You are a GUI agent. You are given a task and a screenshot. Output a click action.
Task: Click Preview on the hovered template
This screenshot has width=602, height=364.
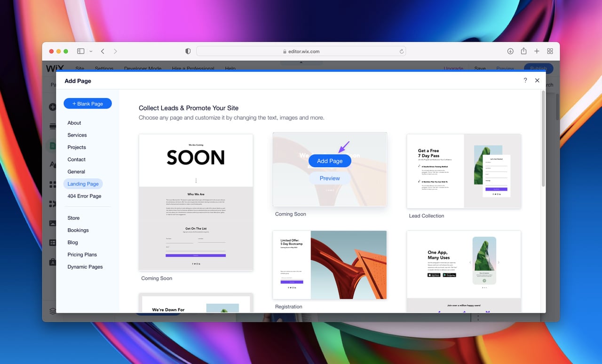[330, 178]
